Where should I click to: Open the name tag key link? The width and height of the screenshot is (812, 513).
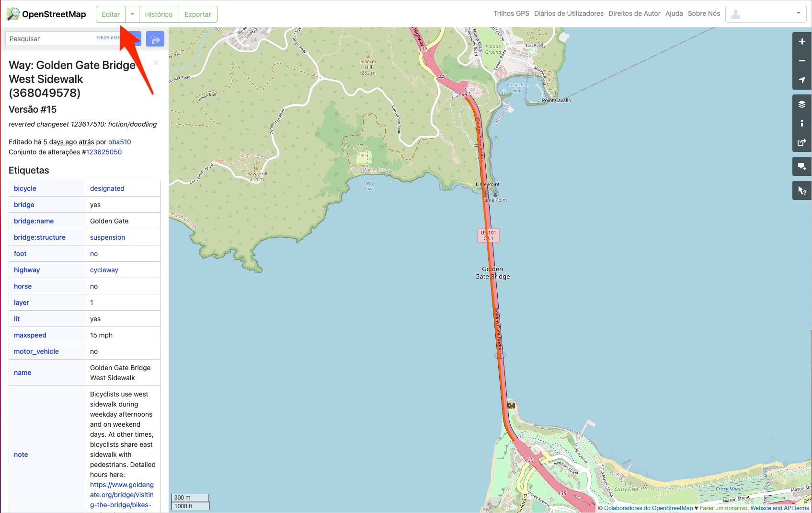(23, 373)
